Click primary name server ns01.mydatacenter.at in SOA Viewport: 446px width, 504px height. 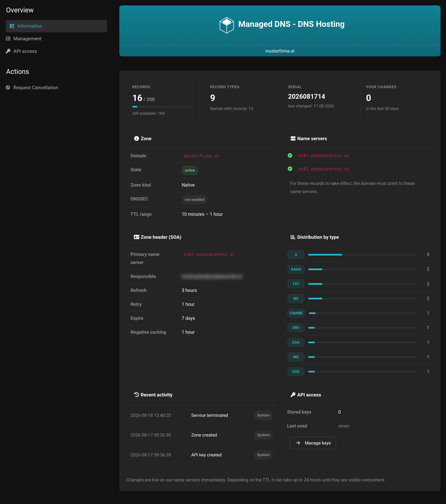coord(209,255)
